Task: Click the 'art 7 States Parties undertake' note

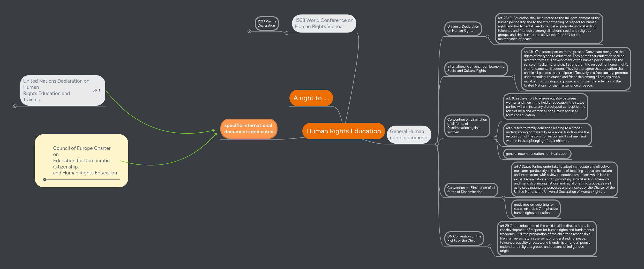Action: click(x=564, y=179)
